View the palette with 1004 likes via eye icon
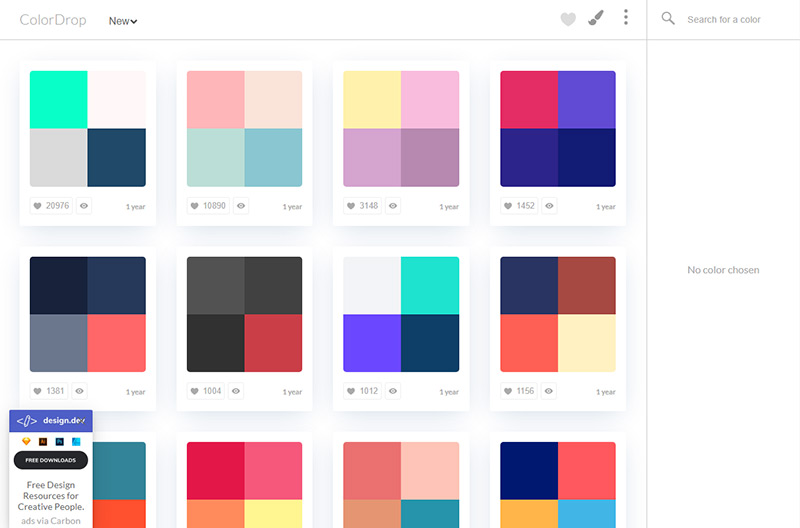The image size is (800, 528). click(236, 391)
